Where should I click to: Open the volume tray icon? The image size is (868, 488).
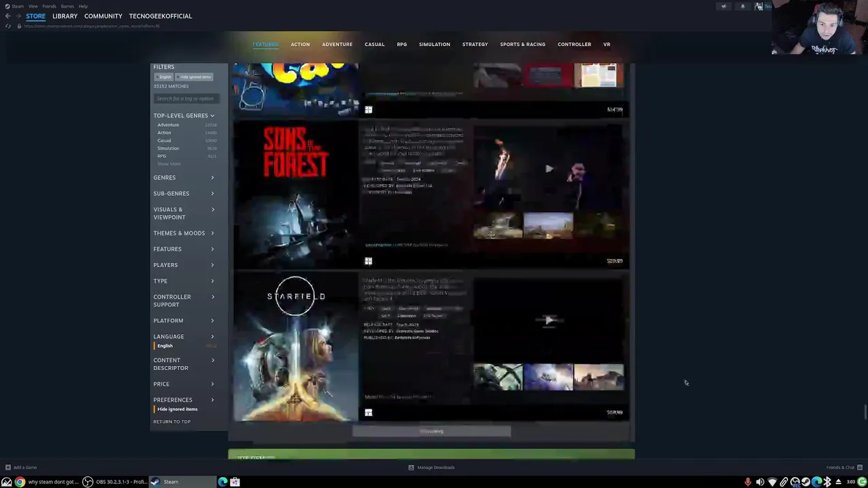point(760,482)
